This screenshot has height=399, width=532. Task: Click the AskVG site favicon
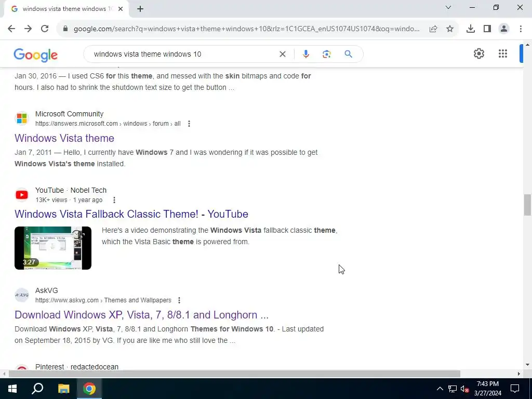[x=22, y=295]
